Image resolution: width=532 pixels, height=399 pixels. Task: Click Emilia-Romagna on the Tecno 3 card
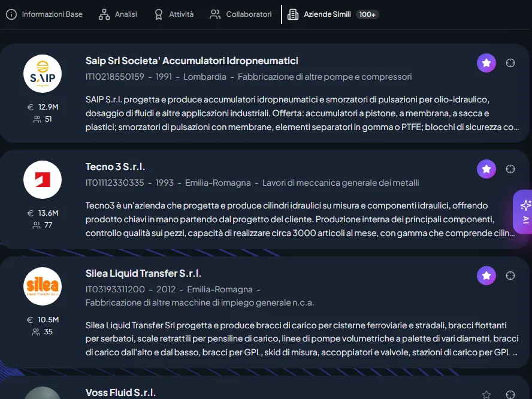point(218,183)
